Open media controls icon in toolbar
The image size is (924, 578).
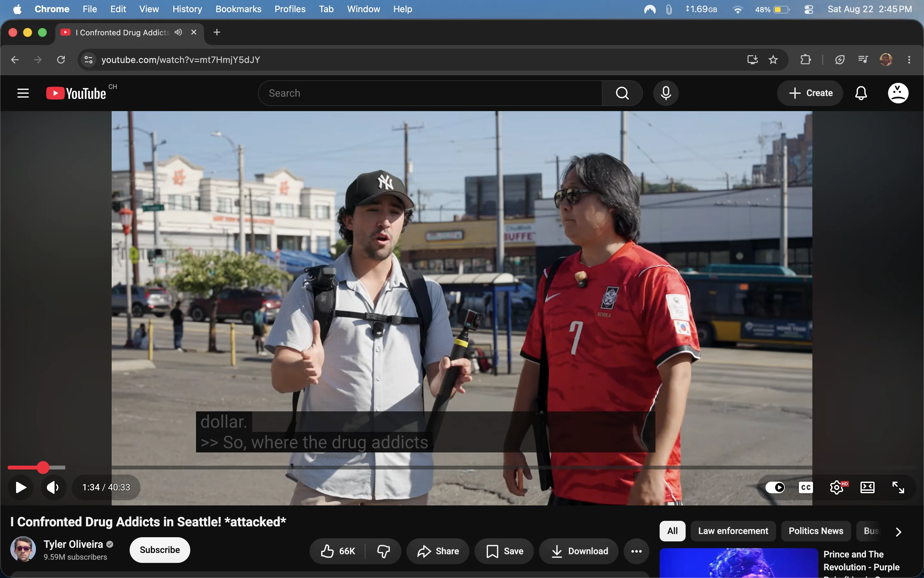pos(863,60)
